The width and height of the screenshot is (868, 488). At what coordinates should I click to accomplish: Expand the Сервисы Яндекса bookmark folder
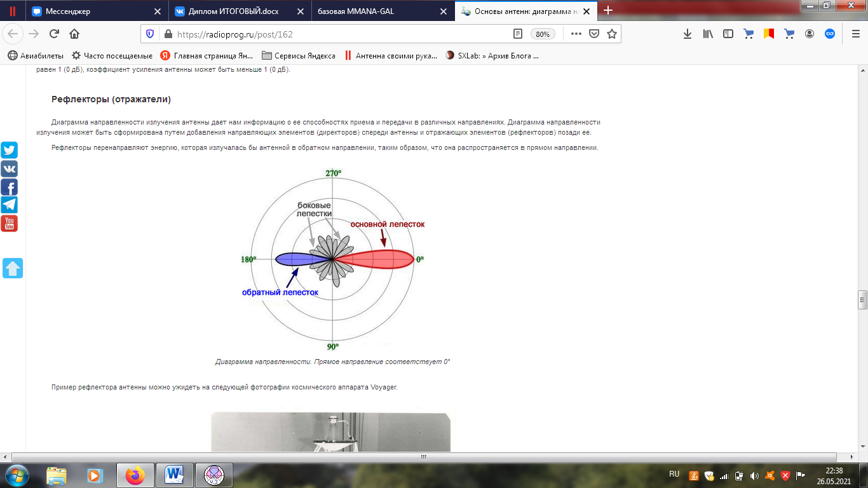[299, 55]
